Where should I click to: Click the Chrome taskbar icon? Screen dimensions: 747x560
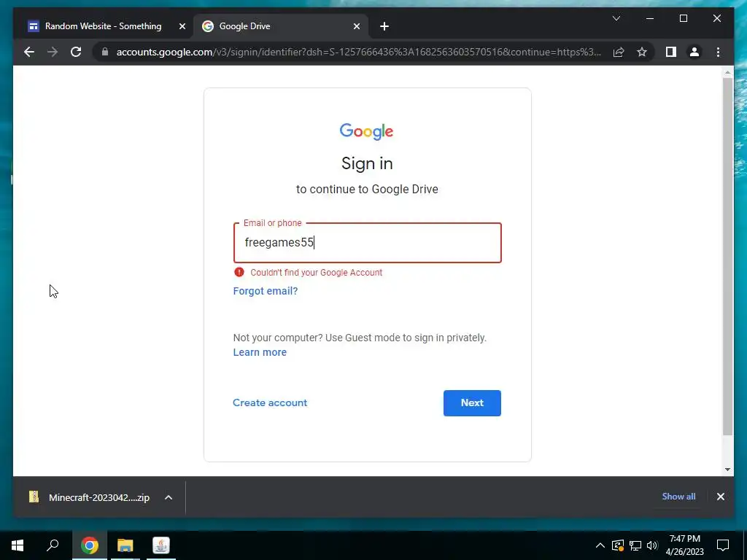[x=90, y=545]
